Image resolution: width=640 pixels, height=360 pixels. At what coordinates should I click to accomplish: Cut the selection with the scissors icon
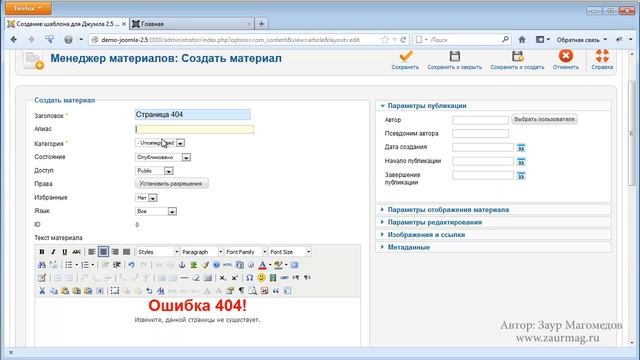click(x=42, y=291)
